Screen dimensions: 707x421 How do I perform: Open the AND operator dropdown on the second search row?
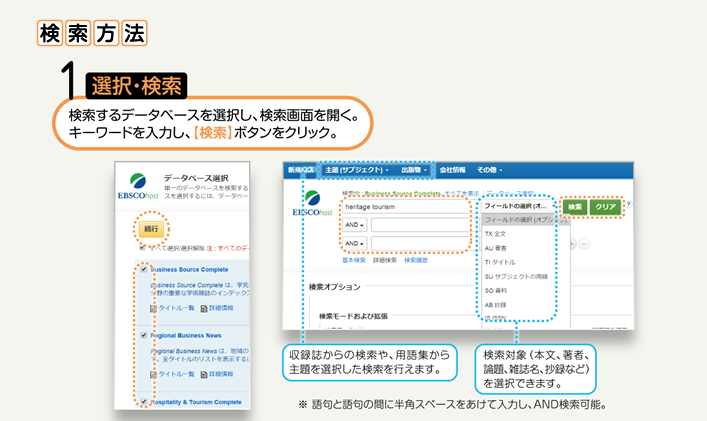(x=354, y=224)
